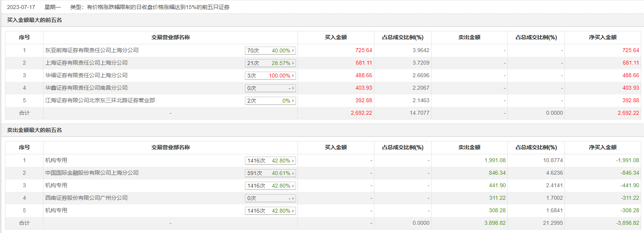
Task: Open 华鑫证券有限责任公司南昌分公司 details
Action: [86, 88]
